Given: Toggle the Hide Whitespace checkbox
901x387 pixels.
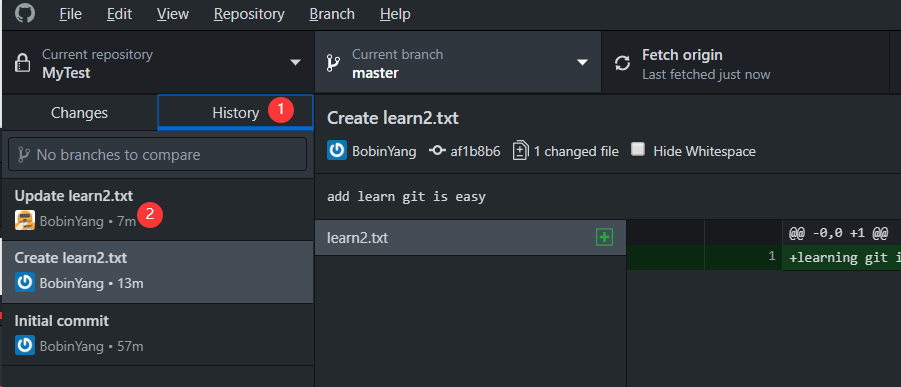Looking at the screenshot, I should [637, 151].
